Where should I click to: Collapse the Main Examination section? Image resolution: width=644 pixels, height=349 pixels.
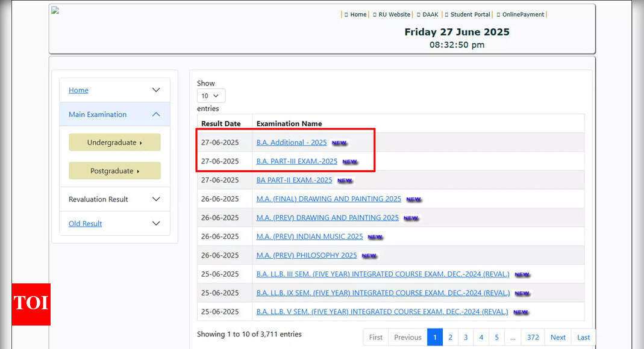click(x=156, y=114)
